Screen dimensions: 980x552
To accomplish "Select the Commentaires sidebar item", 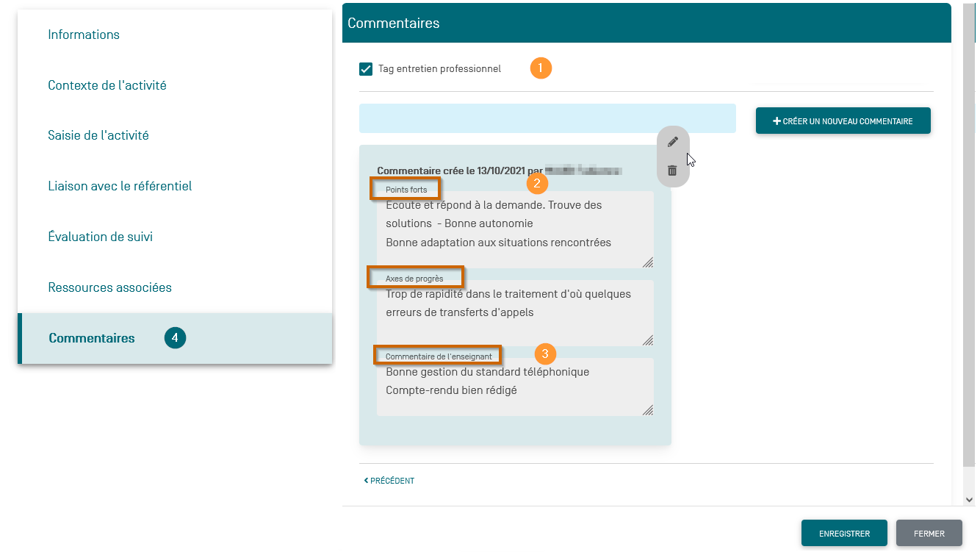I will tap(92, 338).
